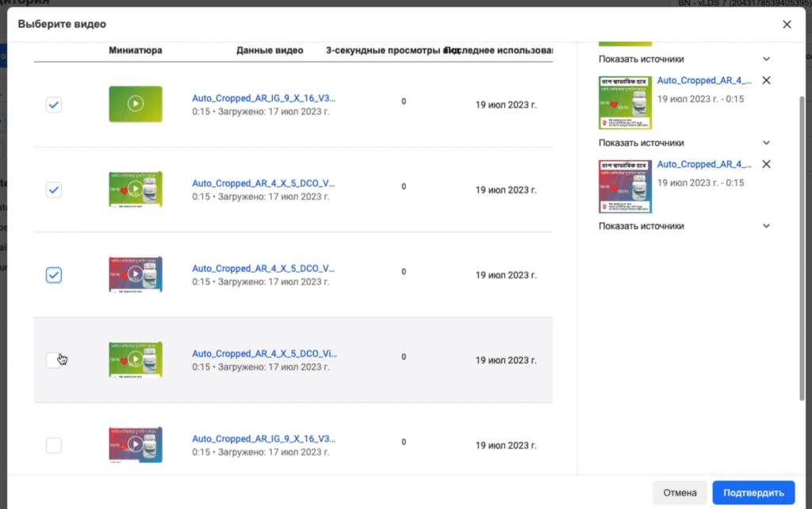Viewport: 812px width, 509px height.
Task: Expand Показать источники under green selected video
Action: 766,143
